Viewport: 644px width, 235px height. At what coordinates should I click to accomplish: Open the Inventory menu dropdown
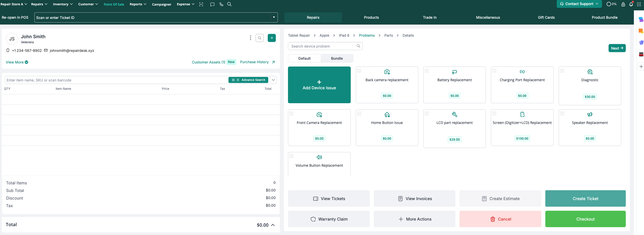(63, 4)
